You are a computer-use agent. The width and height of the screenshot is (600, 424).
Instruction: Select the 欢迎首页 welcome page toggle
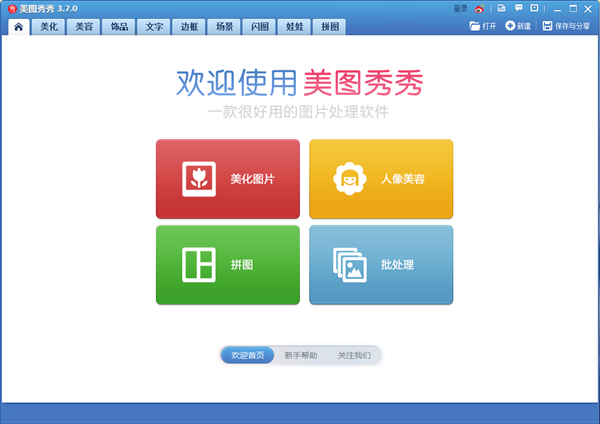tap(247, 355)
